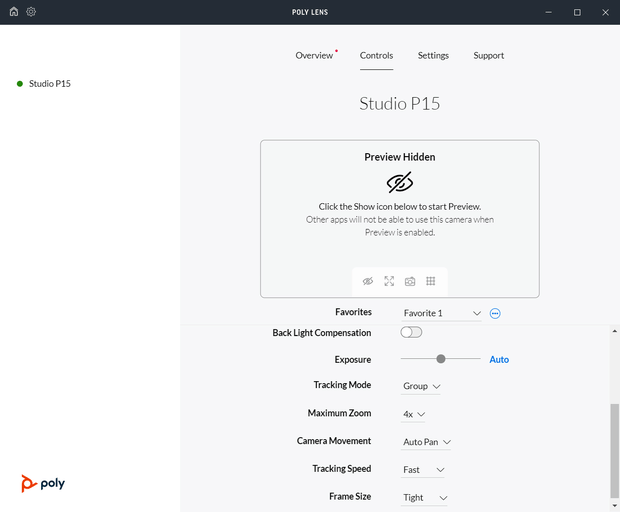
Task: Click Exposure Auto link
Action: coord(499,359)
